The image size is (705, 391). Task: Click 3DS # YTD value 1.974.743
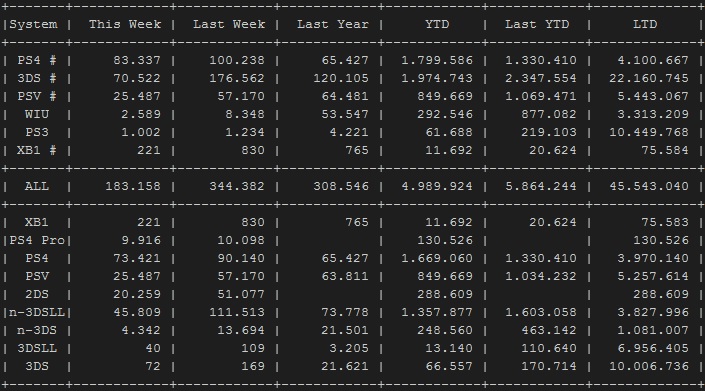pyautogui.click(x=437, y=78)
